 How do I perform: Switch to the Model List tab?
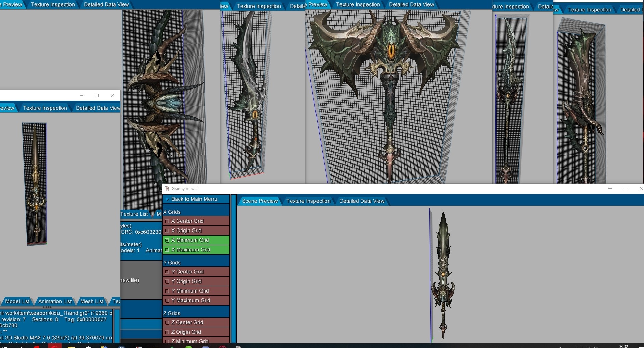point(17,301)
